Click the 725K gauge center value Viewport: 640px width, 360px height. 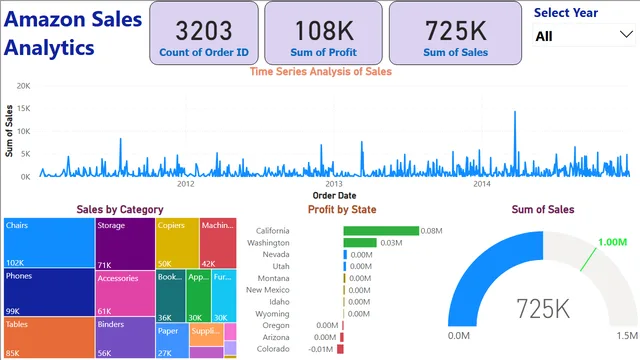[x=543, y=309]
